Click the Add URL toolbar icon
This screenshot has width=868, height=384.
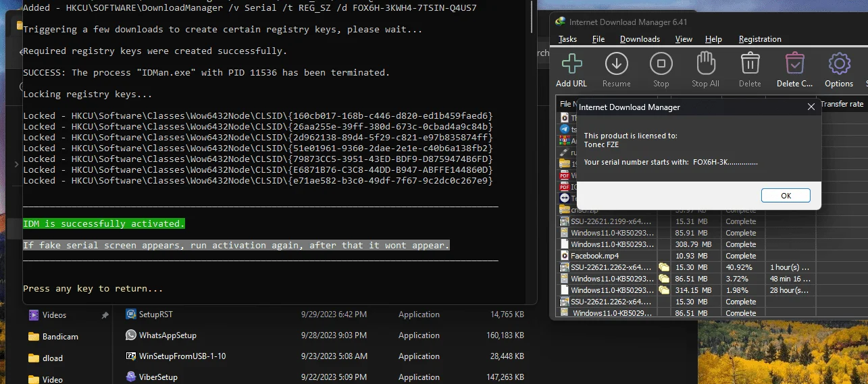click(572, 64)
